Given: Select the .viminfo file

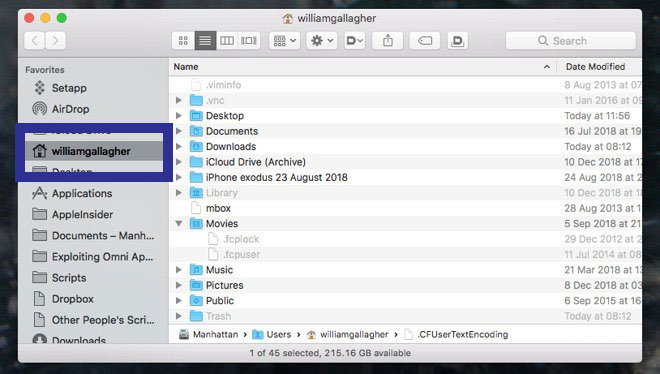Looking at the screenshot, I should pos(223,85).
